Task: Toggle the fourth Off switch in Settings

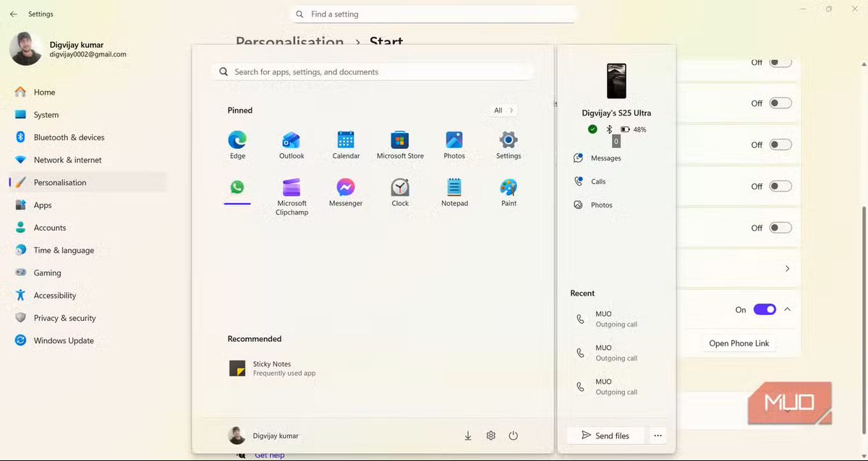Action: 780,186
